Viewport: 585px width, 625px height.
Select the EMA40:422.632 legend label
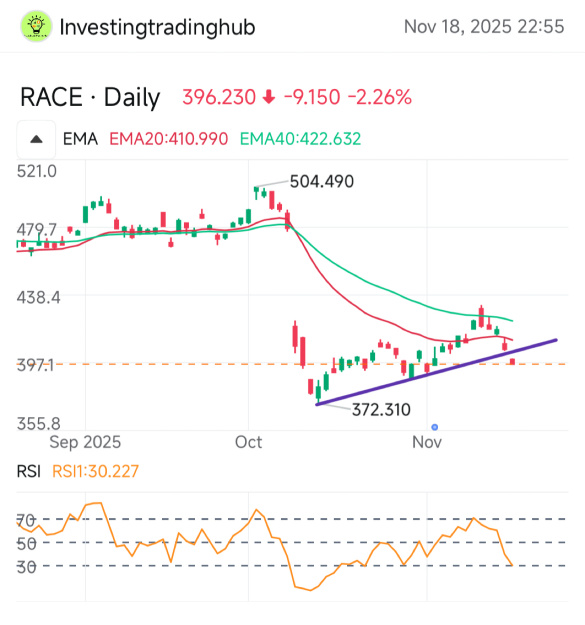[300, 139]
